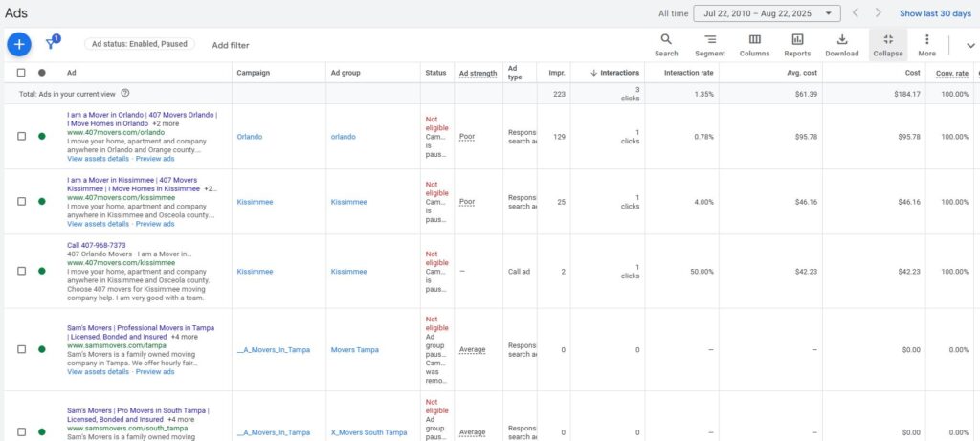Click the $184.17 total cost value
The height and width of the screenshot is (441, 980).
tap(905, 94)
